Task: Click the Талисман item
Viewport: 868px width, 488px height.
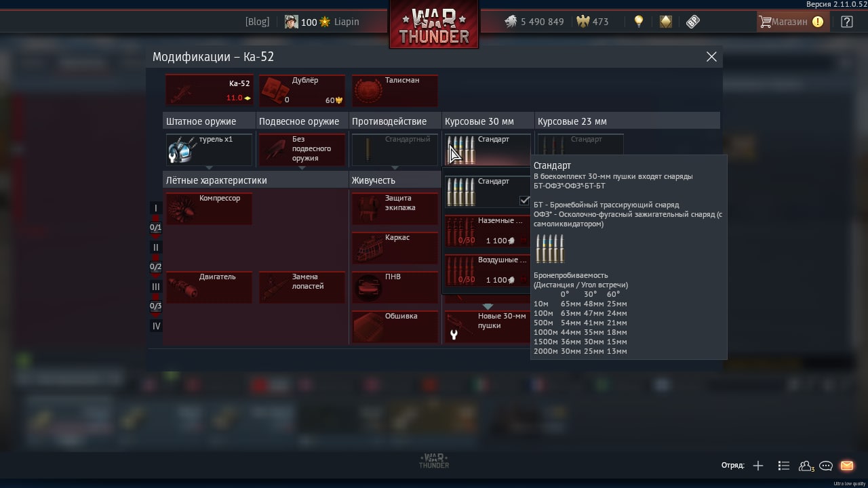Action: (x=395, y=90)
